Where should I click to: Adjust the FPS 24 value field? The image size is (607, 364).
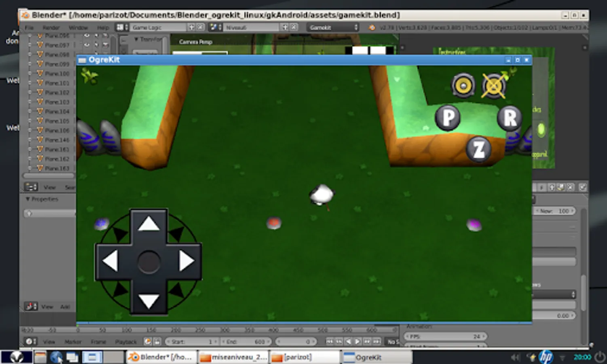coord(446,336)
